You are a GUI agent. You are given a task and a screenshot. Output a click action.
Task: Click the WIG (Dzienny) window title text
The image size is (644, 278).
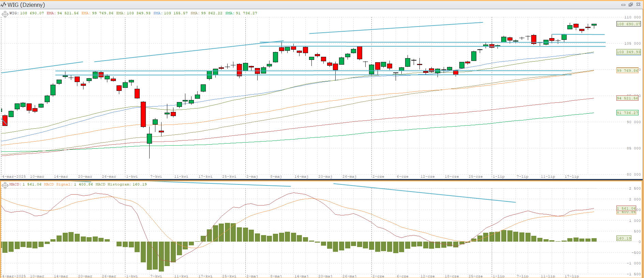(26, 5)
